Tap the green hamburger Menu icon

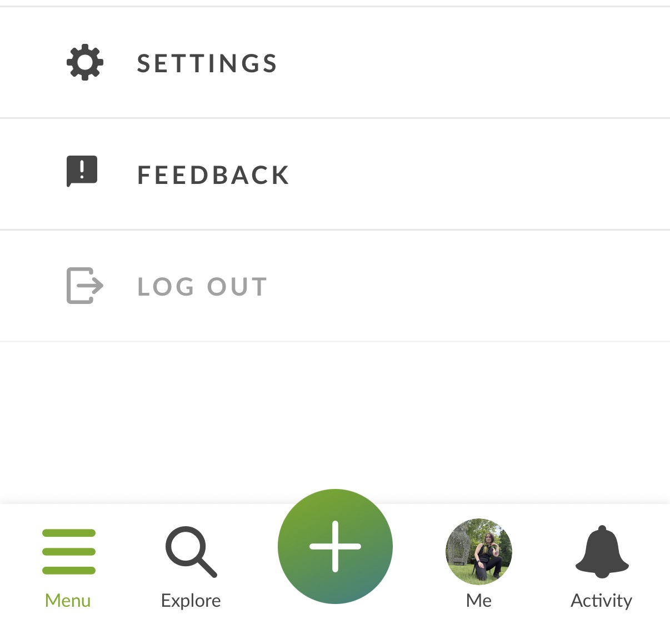(x=69, y=552)
